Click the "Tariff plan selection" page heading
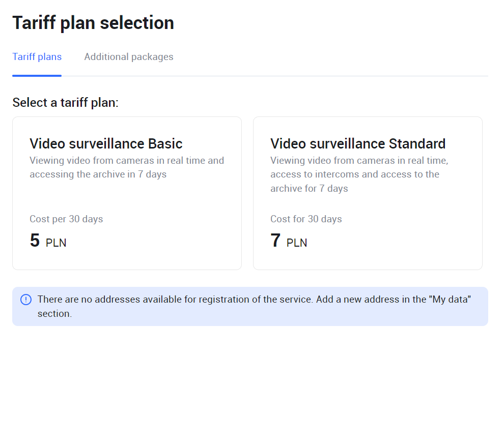This screenshot has width=504, height=443. coord(93,23)
